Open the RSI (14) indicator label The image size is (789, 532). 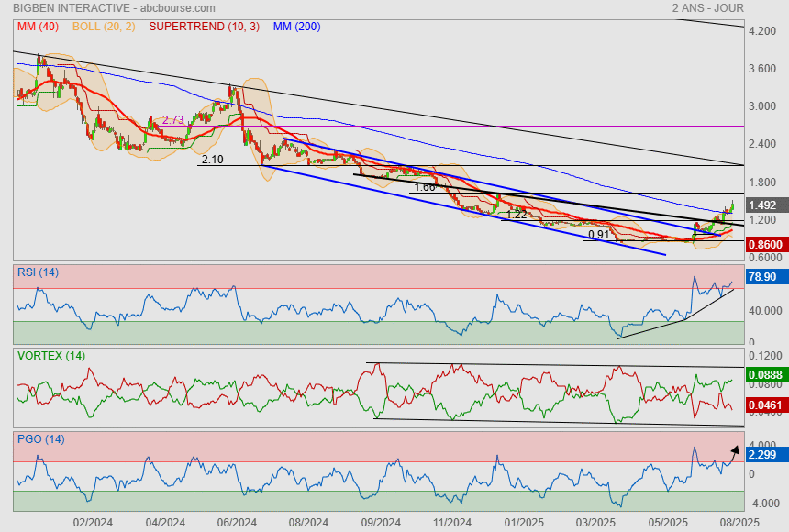[x=38, y=272]
